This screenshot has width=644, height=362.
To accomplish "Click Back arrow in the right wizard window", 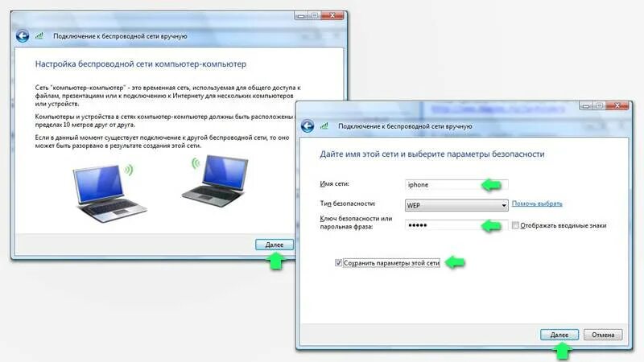I will click(x=308, y=126).
